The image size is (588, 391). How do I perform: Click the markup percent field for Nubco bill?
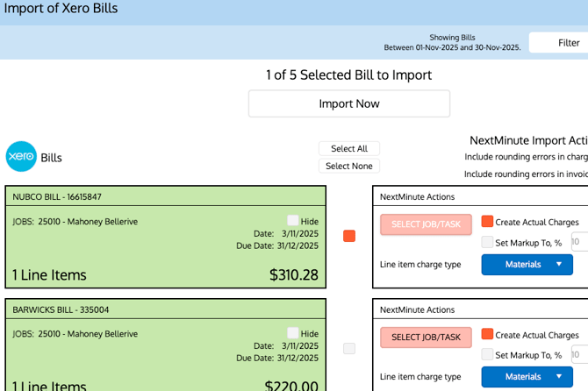click(579, 242)
